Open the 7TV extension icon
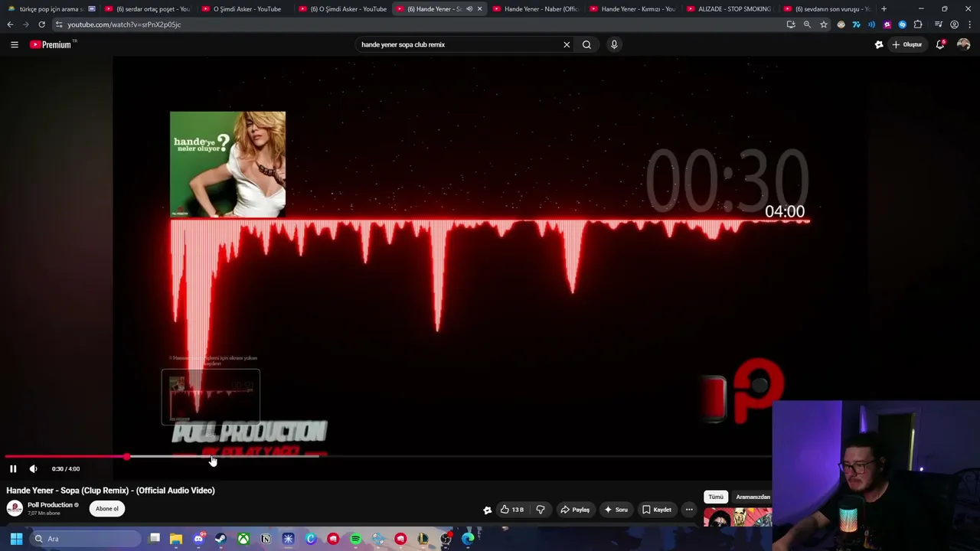 [856, 24]
